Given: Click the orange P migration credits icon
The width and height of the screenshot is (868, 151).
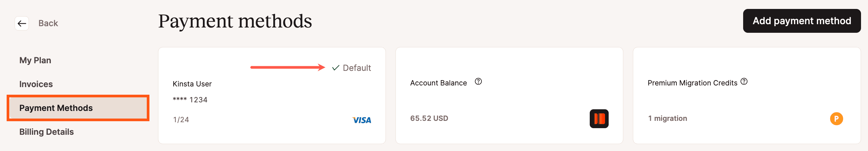Looking at the screenshot, I should tap(836, 119).
